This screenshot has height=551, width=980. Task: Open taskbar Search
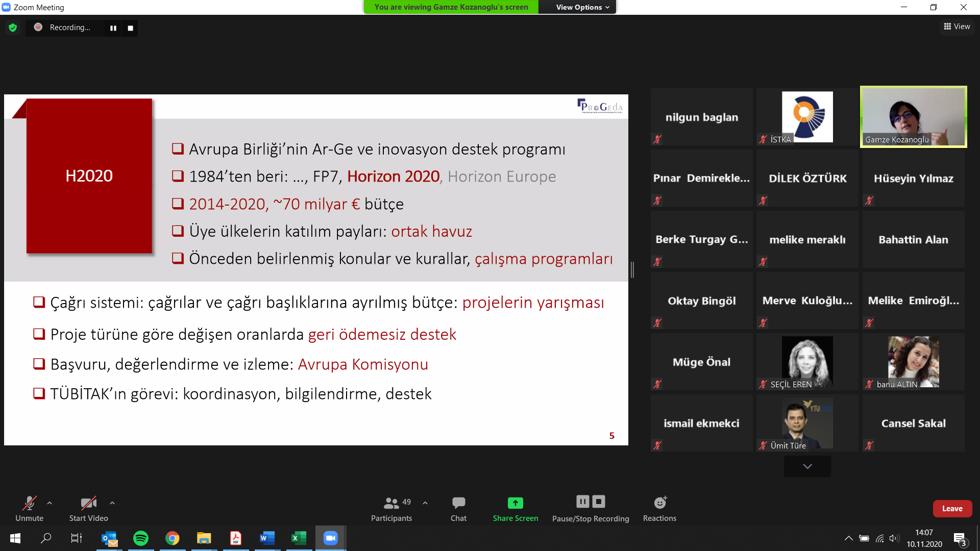click(46, 538)
